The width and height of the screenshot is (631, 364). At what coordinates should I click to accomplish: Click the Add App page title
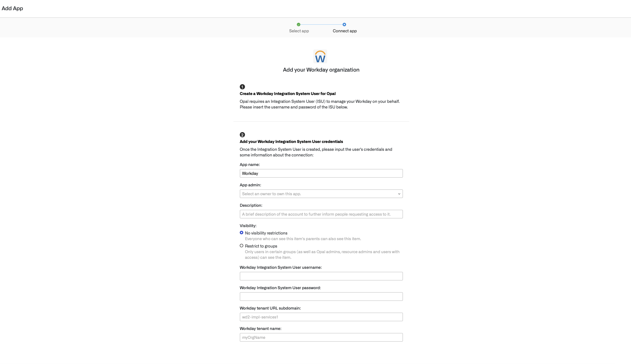[12, 8]
